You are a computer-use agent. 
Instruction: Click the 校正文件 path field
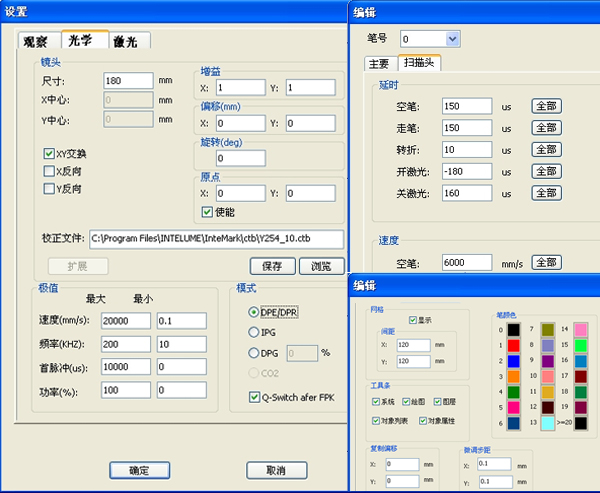[216, 239]
